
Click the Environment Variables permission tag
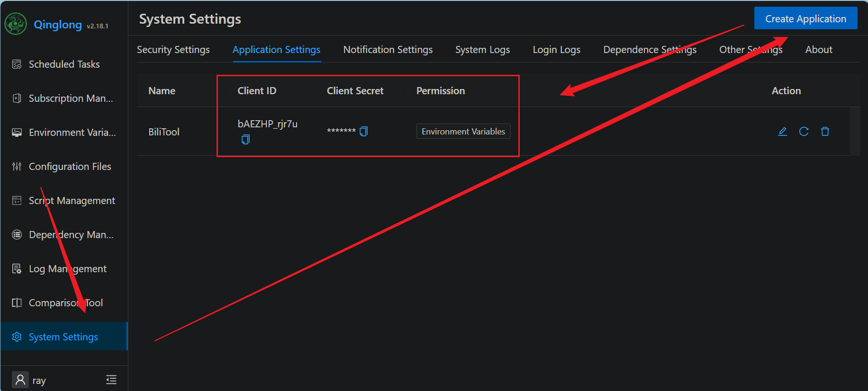pyautogui.click(x=463, y=132)
